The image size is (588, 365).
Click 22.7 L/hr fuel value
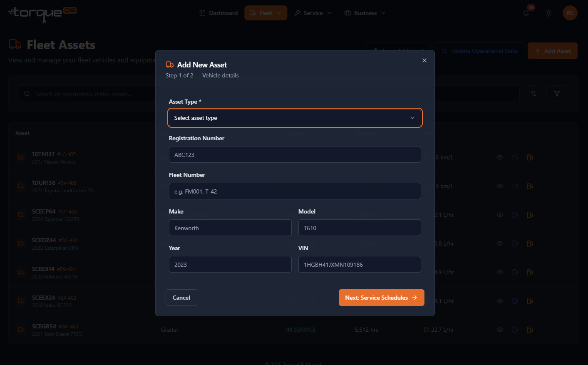tap(442, 330)
